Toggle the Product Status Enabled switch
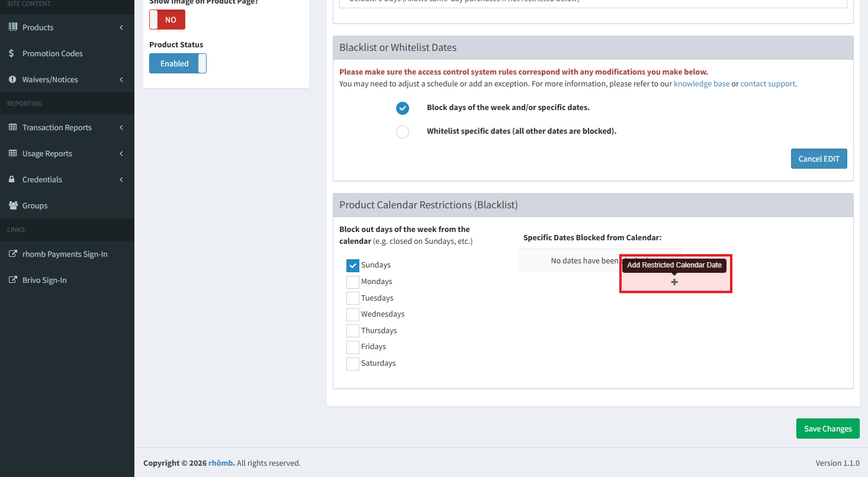This screenshot has height=477, width=868. 178,63
